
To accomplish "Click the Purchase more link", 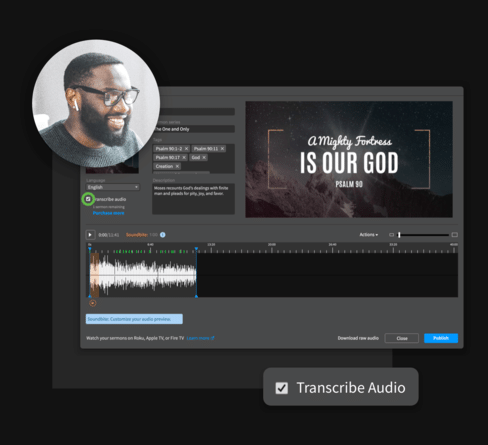I will [x=108, y=213].
